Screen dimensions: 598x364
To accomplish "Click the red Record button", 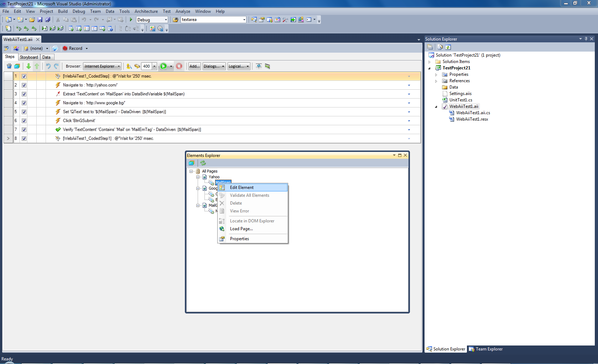I will click(x=72, y=48).
